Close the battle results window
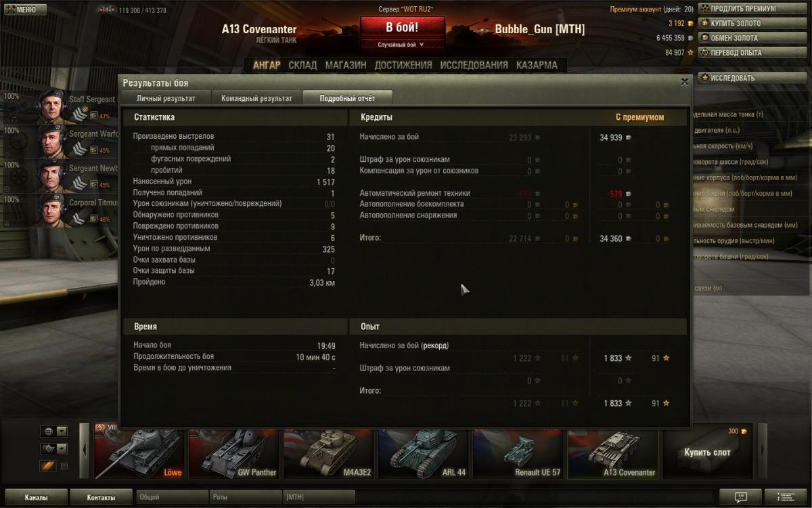The image size is (812, 508). (684, 81)
